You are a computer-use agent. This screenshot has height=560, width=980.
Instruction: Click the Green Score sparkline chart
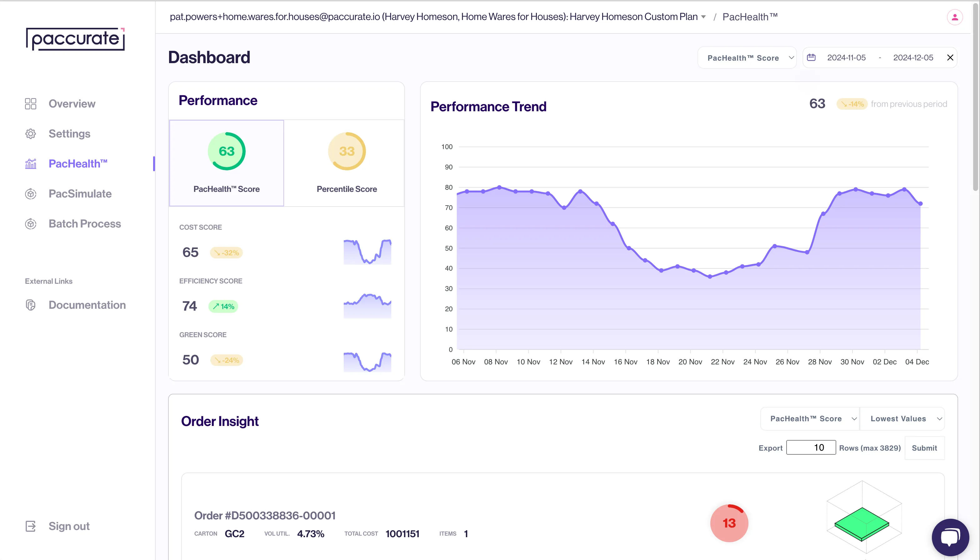(x=367, y=362)
